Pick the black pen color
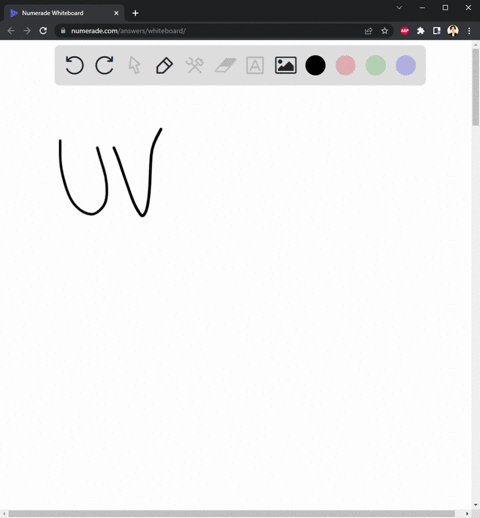The image size is (480, 518). point(315,65)
